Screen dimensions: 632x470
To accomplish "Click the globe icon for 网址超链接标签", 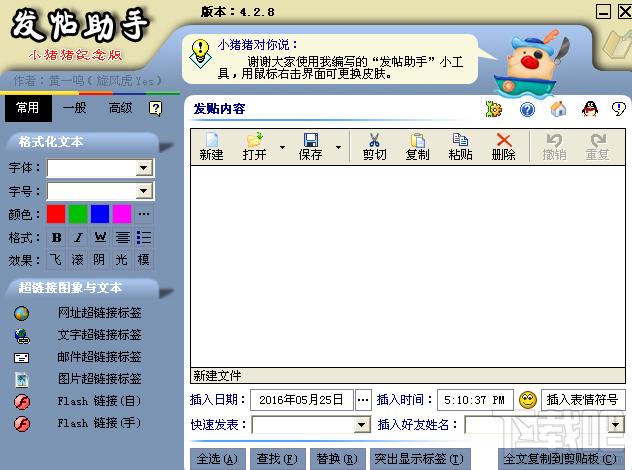I will pos(21,313).
